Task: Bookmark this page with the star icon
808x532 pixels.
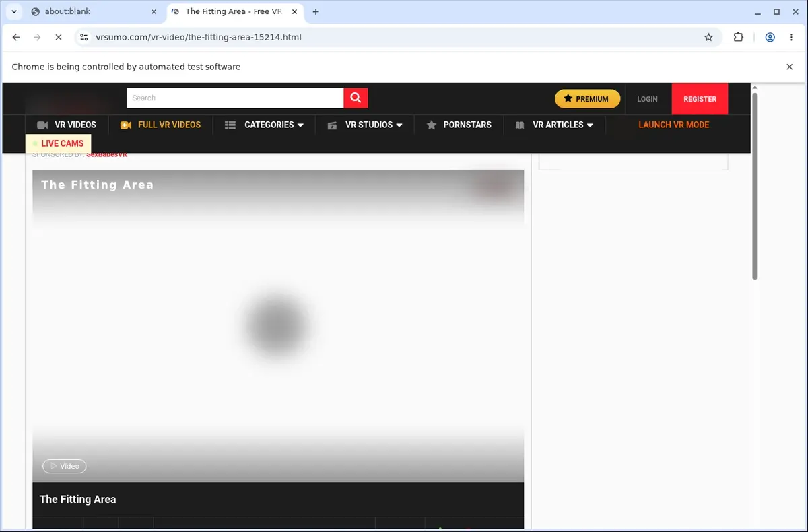Action: coord(708,37)
